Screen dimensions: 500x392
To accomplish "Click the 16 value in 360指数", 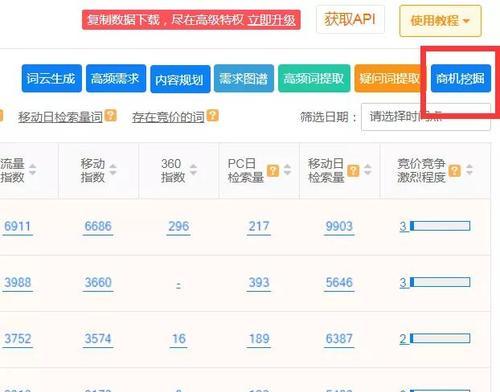I will click(x=179, y=339).
